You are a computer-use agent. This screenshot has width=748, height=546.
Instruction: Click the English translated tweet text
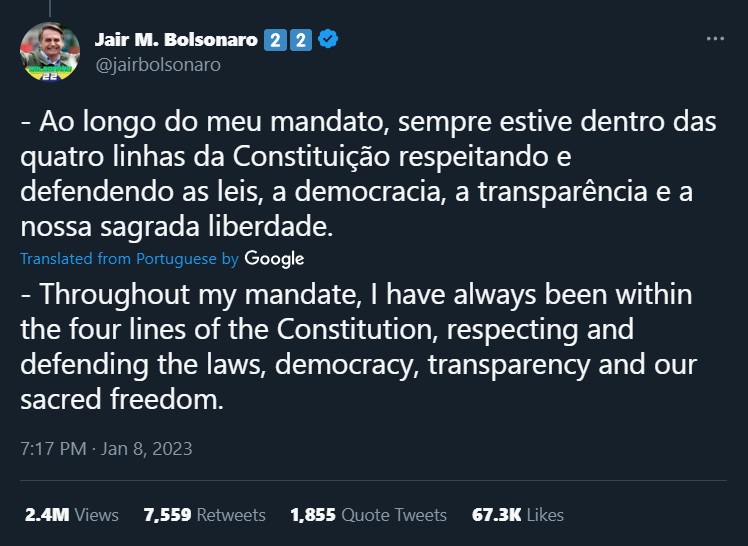click(359, 346)
